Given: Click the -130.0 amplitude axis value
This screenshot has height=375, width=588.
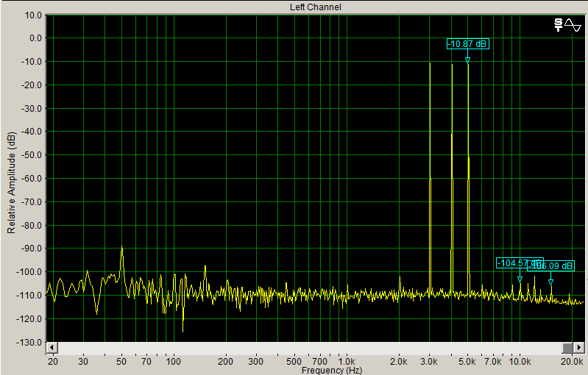Looking at the screenshot, I should click(x=29, y=343).
